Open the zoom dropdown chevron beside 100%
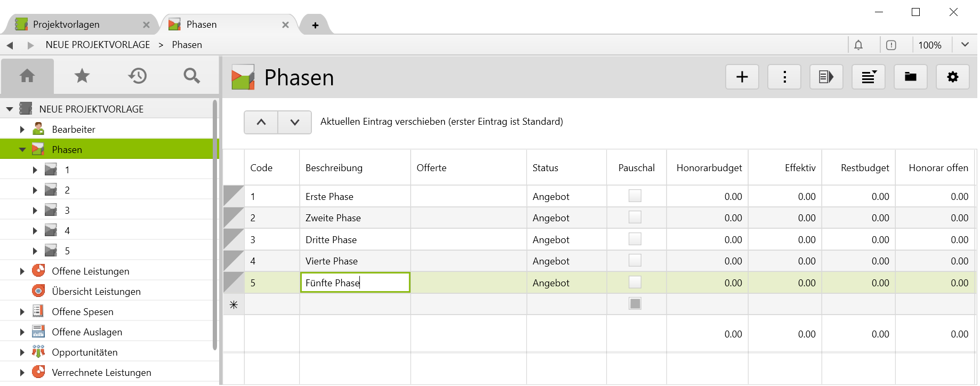The height and width of the screenshot is (386, 980). [965, 45]
